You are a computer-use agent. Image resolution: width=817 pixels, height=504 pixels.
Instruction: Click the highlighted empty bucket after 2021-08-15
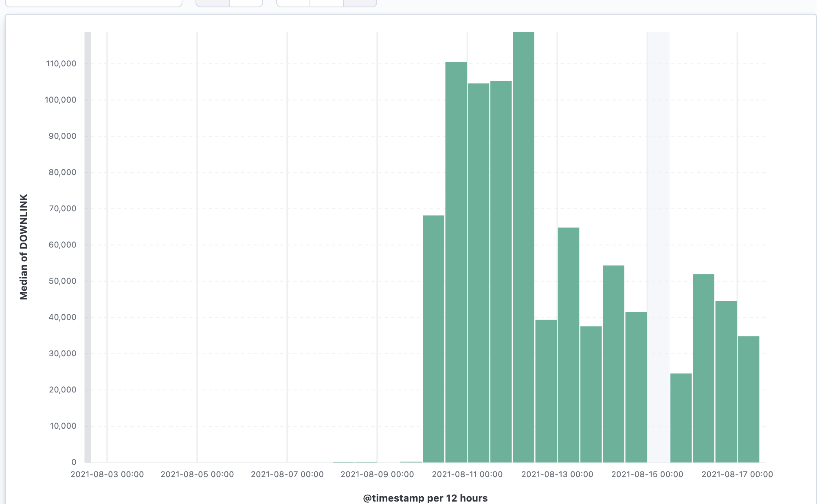pos(658,244)
